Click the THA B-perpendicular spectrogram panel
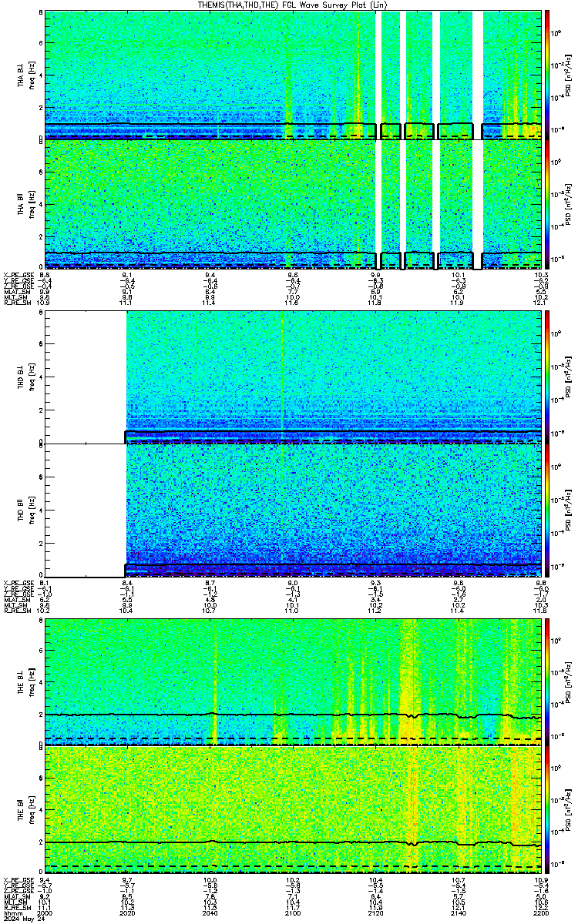This screenshot has height=924, width=578. point(293,75)
